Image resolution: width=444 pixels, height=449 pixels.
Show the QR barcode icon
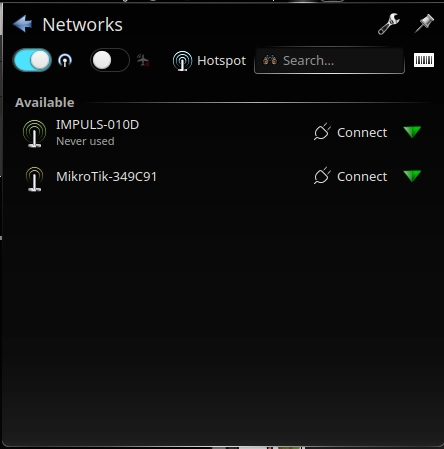[424, 60]
